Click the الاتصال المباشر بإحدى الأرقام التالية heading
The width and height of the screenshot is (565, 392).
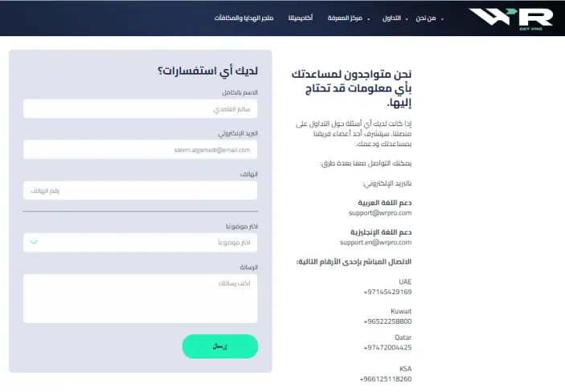[x=354, y=262]
